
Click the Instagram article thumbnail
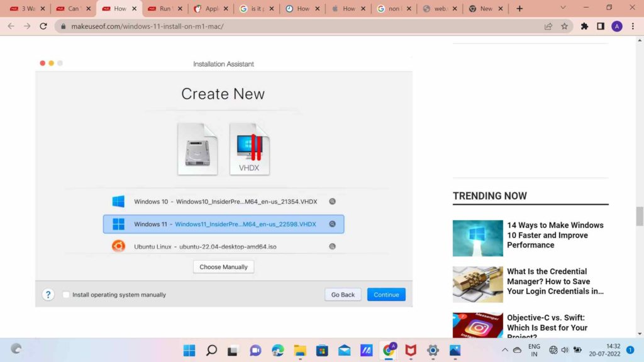tap(478, 326)
